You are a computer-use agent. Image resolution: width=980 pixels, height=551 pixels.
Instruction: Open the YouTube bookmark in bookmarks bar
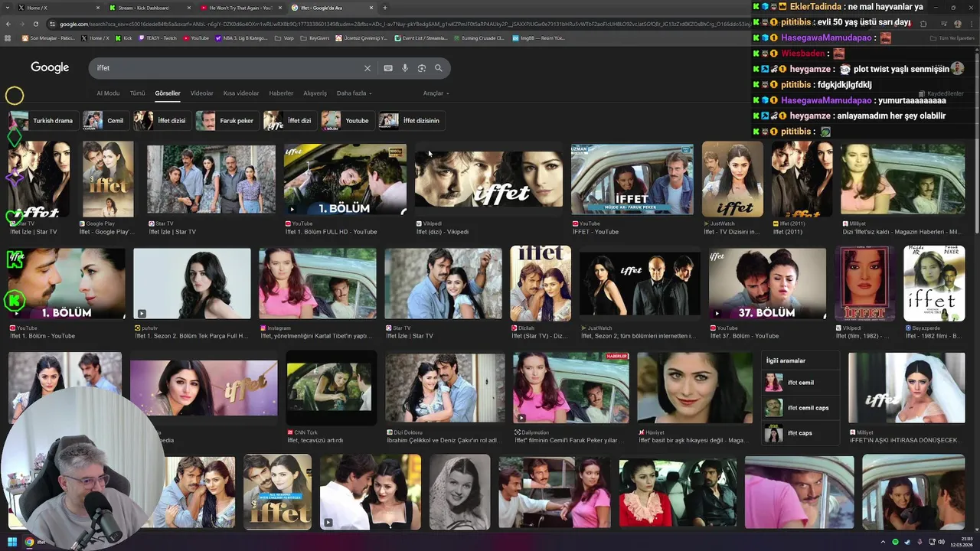point(195,37)
